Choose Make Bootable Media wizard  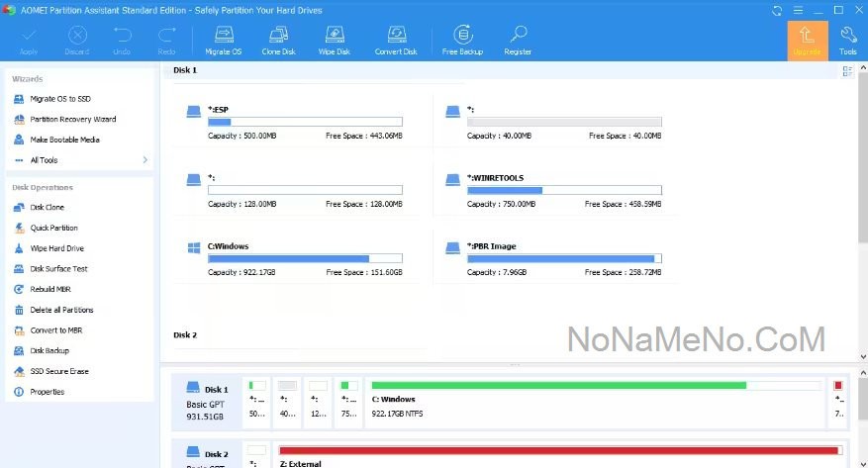(x=64, y=140)
